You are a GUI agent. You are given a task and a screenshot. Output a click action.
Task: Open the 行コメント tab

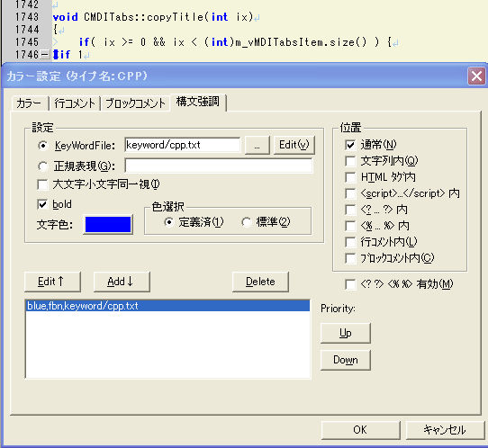pos(75,103)
